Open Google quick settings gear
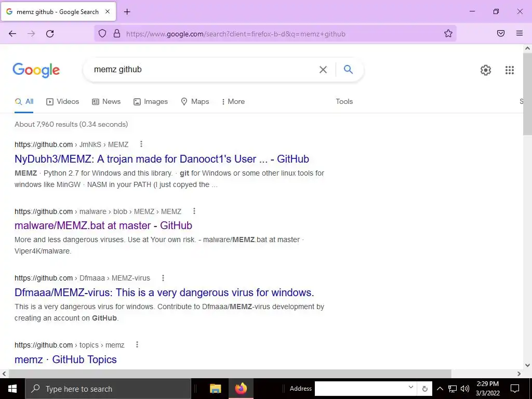Image resolution: width=532 pixels, height=399 pixels. coord(486,70)
